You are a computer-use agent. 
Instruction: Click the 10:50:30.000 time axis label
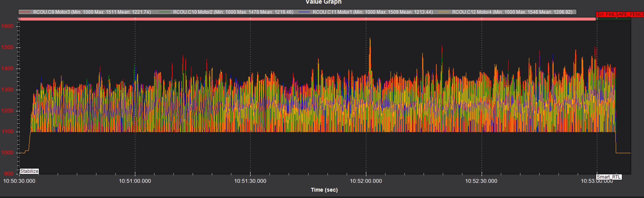[19, 181]
